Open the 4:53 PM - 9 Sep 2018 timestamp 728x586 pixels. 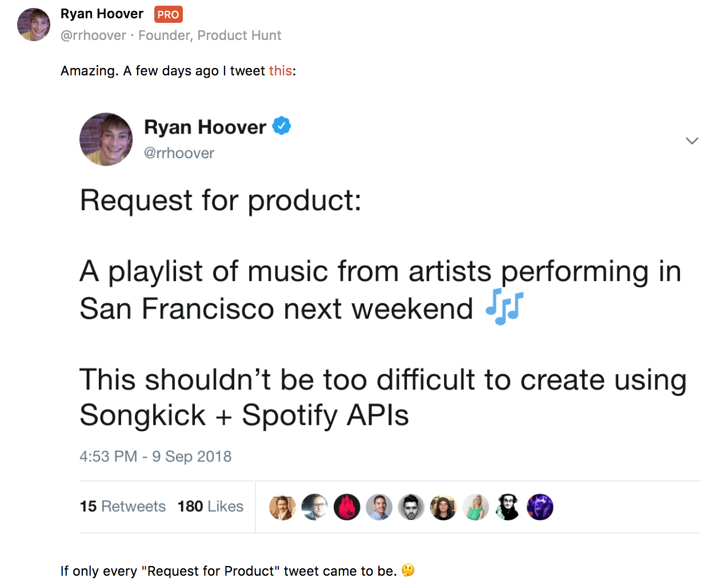(x=155, y=456)
